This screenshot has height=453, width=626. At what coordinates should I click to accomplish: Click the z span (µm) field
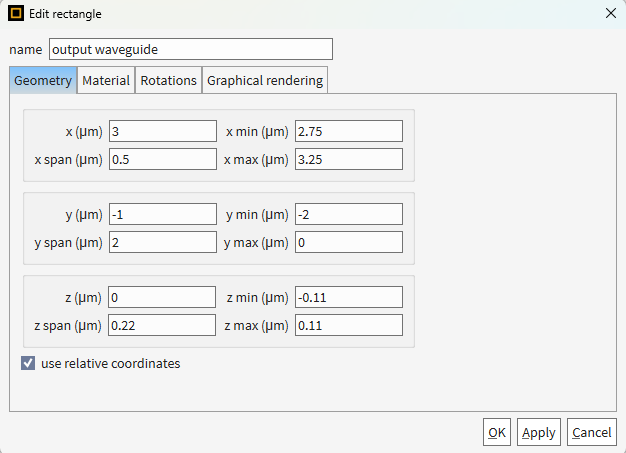point(162,325)
